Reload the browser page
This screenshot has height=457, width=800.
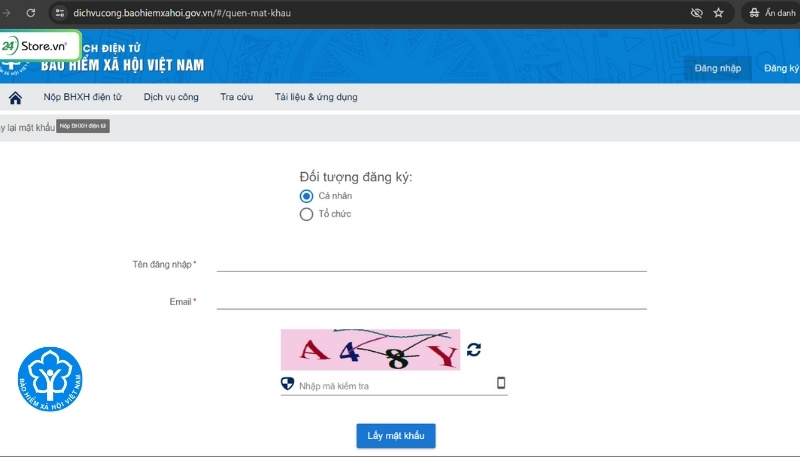(x=31, y=13)
